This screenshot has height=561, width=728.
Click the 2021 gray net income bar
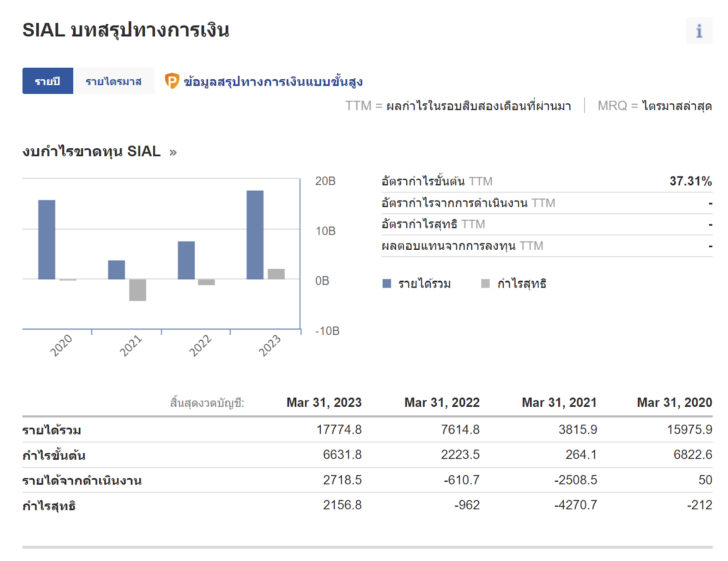137,290
